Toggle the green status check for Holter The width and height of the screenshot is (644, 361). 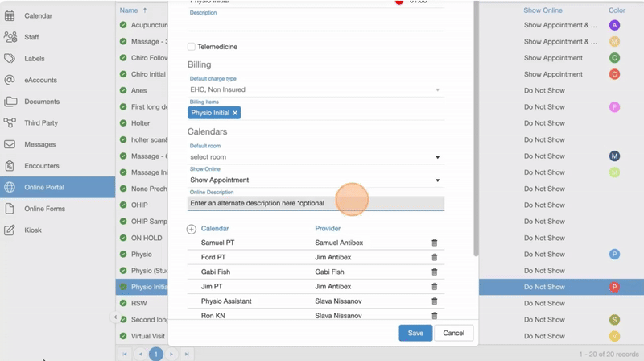pos(123,123)
